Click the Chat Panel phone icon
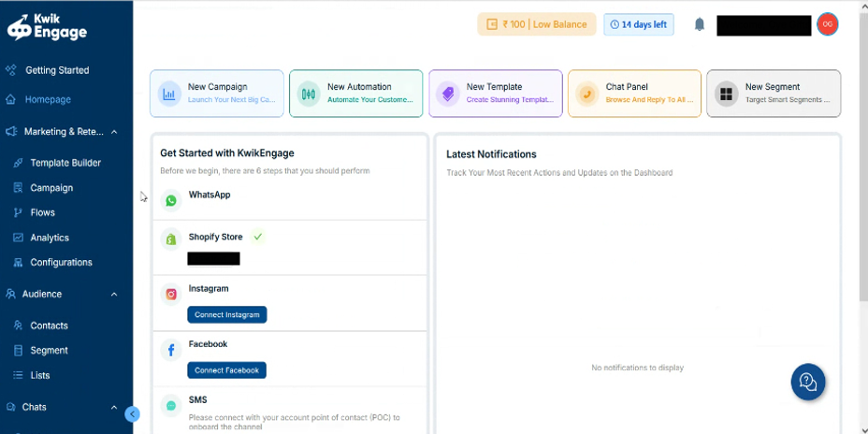 [586, 94]
